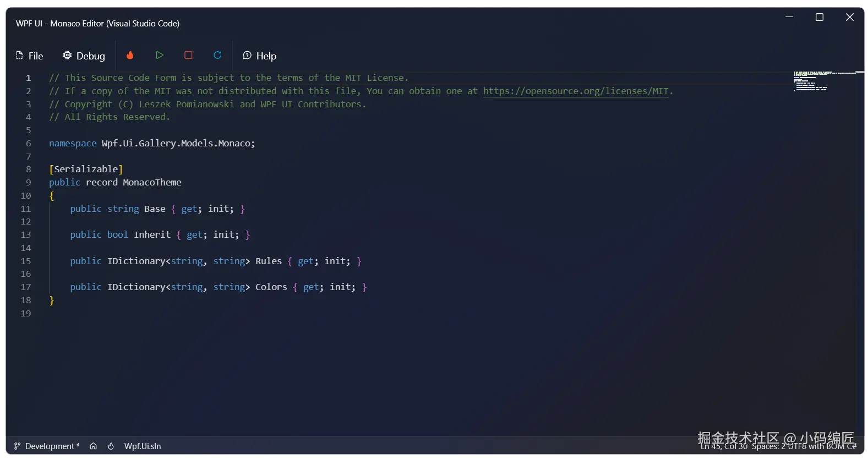Click the namespace Wpf.Ui.Gallery.Models.Monaco line
Image resolution: width=868 pixels, height=459 pixels.
152,143
